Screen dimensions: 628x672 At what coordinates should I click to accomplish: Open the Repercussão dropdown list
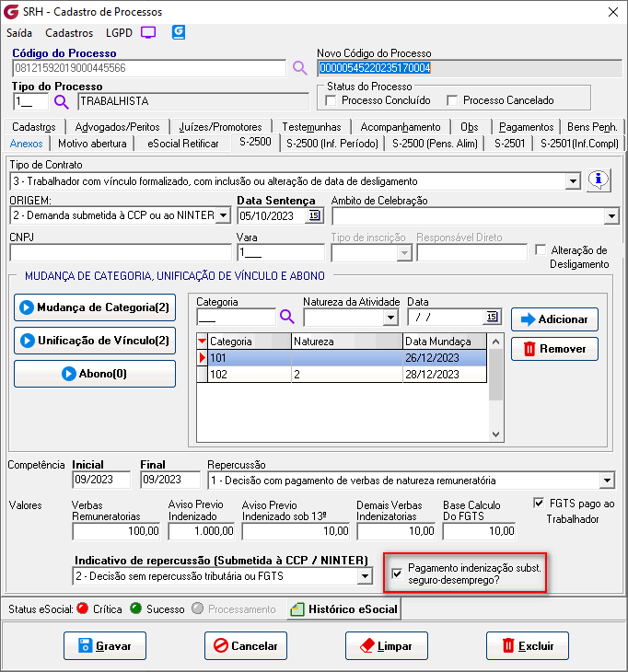(x=606, y=481)
